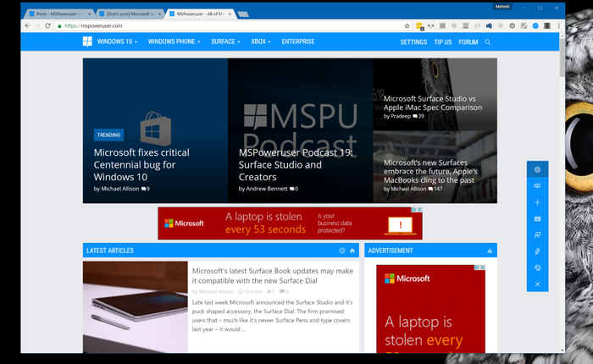Click the gear icon in Latest Articles header
Viewport: 593px width, 364px height.
click(342, 251)
